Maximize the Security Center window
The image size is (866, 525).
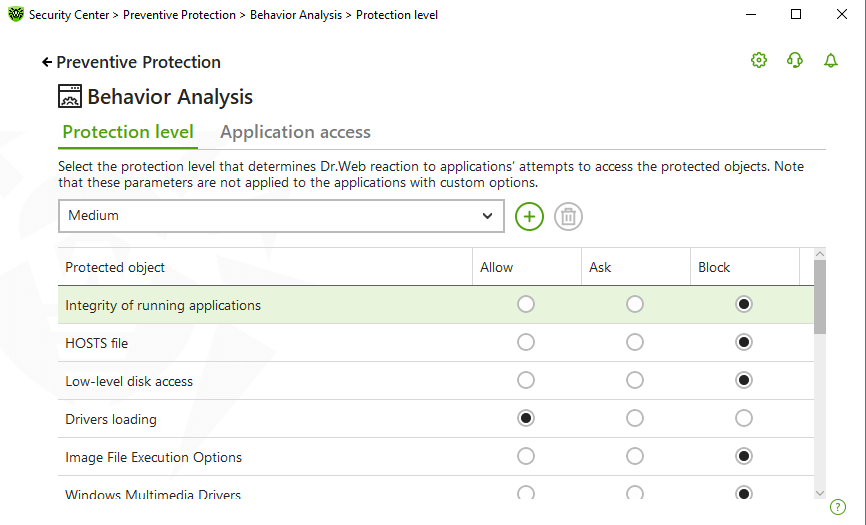point(796,14)
